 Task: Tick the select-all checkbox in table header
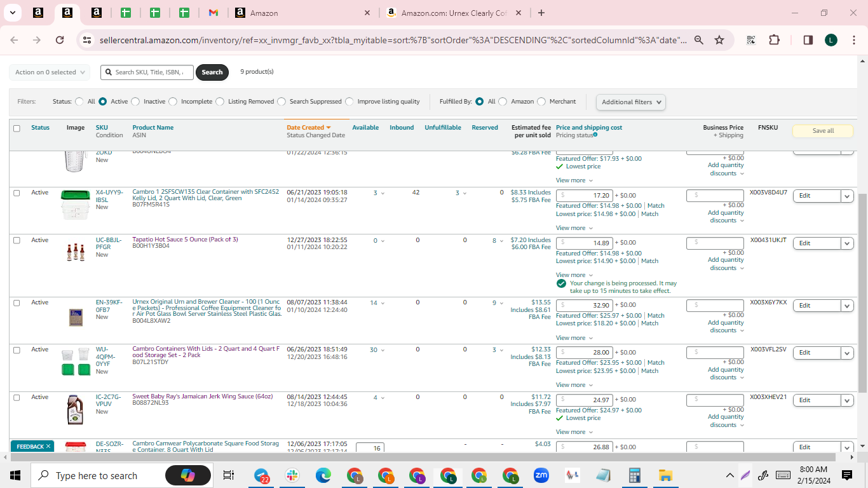pyautogui.click(x=17, y=128)
